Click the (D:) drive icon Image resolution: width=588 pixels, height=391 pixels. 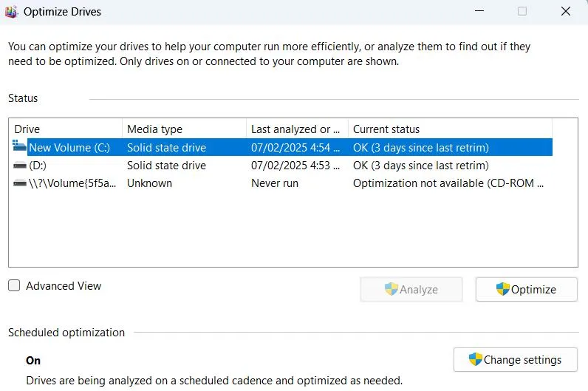tap(20, 166)
